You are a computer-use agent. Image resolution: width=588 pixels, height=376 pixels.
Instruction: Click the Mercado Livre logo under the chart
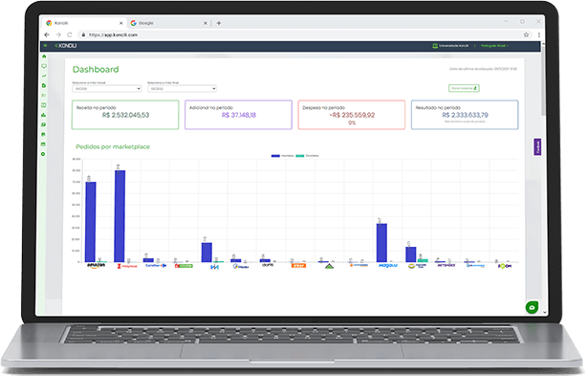(x=417, y=266)
